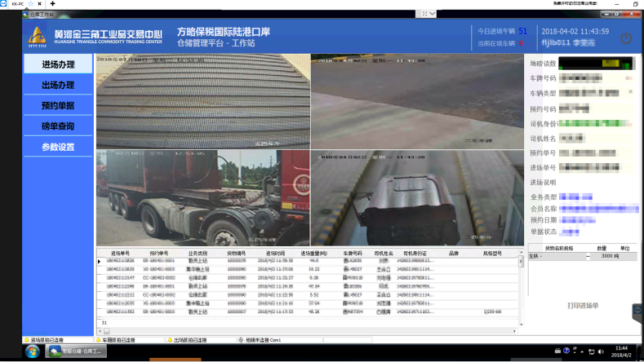Click the 进场抓拍已连接 status indicator
Image resolution: width=644 pixels, height=362 pixels.
click(51, 339)
